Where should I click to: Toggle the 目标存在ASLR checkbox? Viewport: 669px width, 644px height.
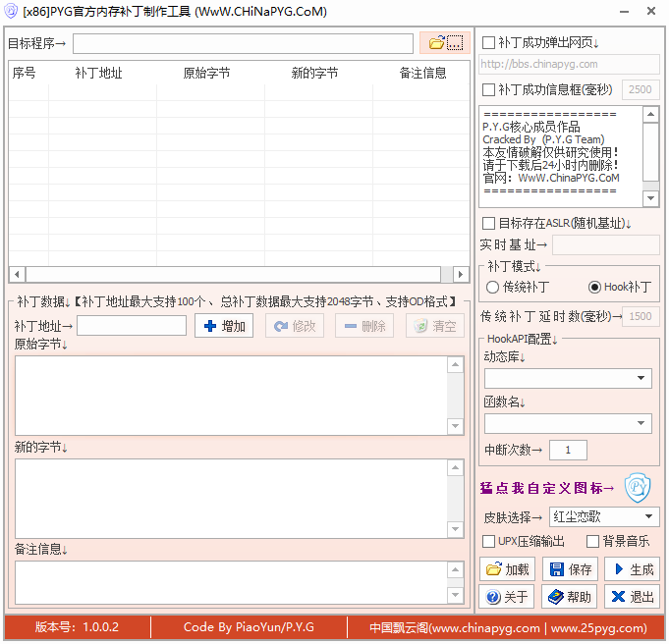pos(489,224)
